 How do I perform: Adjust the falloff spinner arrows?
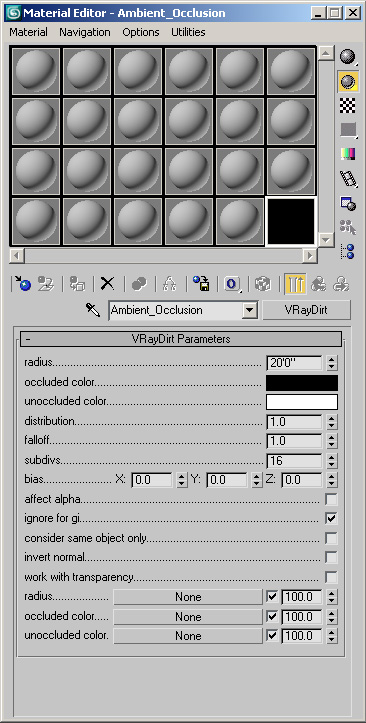pyautogui.click(x=332, y=441)
